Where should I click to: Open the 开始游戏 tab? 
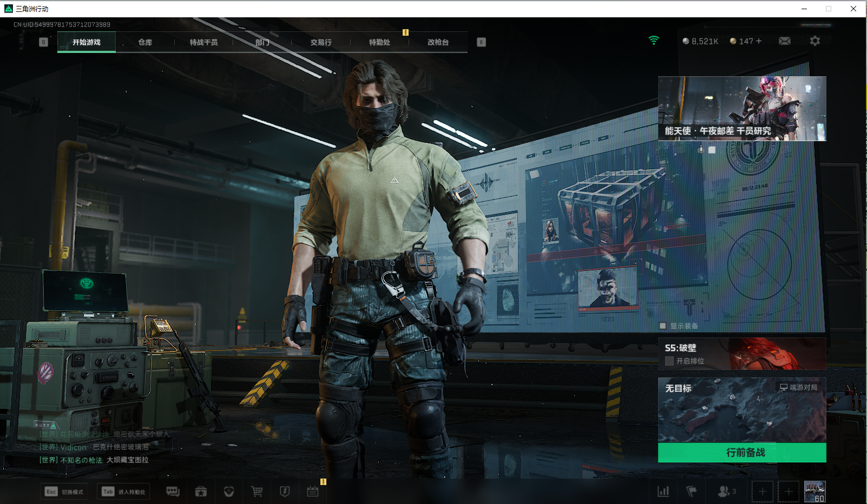pyautogui.click(x=87, y=42)
